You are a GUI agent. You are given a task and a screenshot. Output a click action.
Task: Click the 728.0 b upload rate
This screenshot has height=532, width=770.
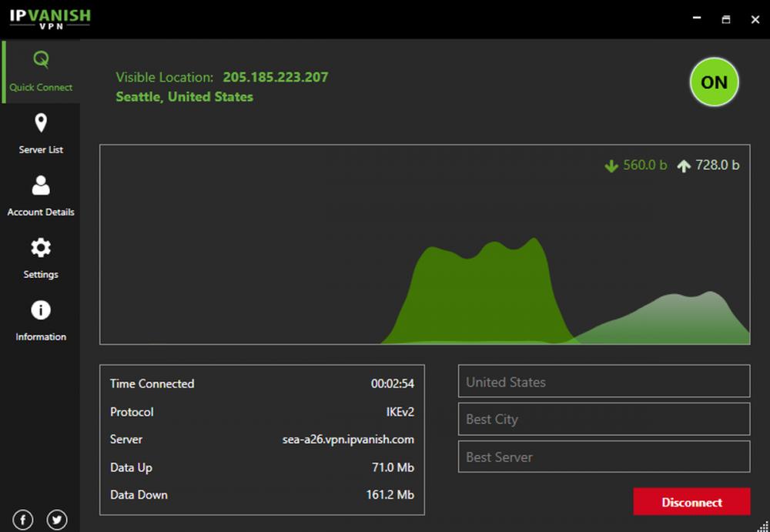(718, 165)
